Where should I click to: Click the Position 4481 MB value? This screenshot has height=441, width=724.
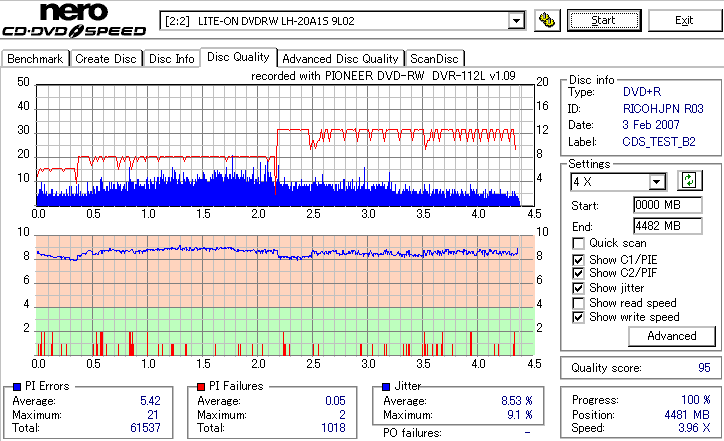[x=687, y=415]
